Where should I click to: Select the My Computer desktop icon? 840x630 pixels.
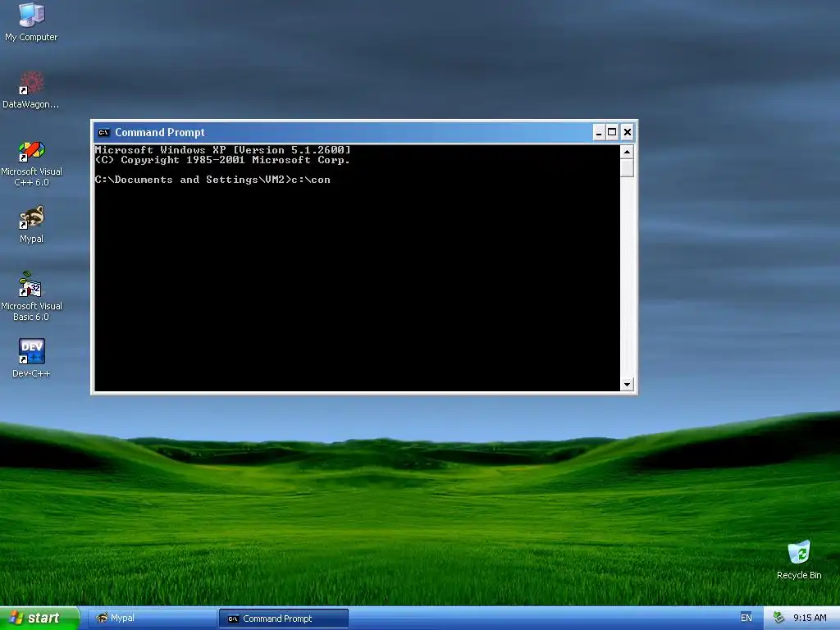point(31,21)
